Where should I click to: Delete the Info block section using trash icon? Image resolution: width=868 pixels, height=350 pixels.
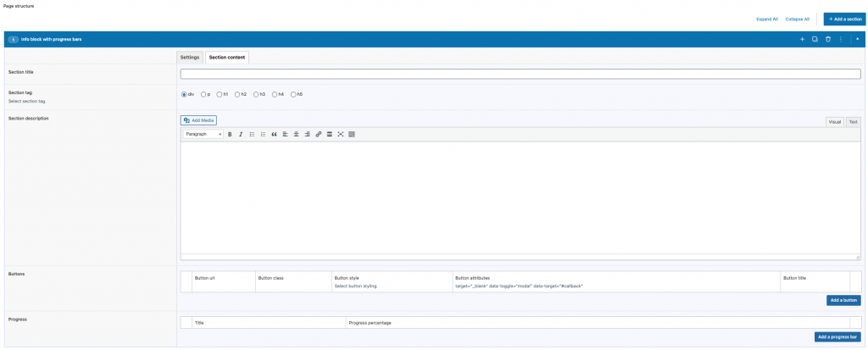[x=828, y=39]
